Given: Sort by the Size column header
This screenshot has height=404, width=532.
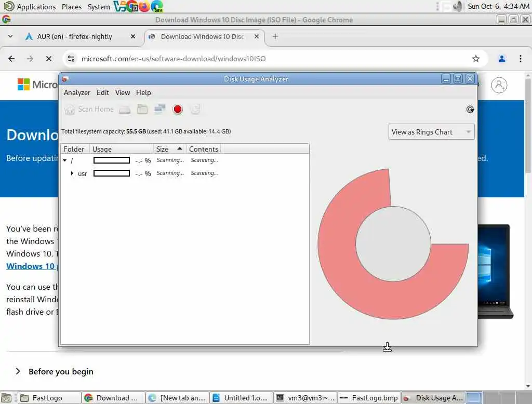Looking at the screenshot, I should point(169,149).
